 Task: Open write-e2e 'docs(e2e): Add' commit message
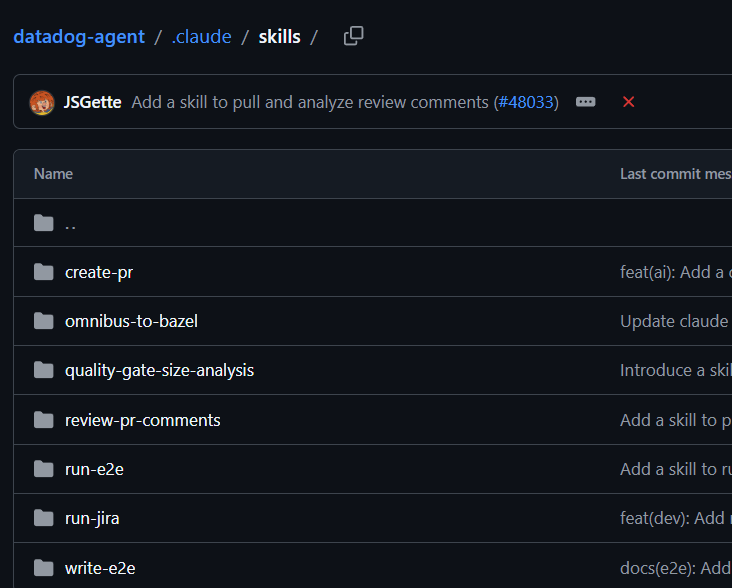[x=676, y=568]
